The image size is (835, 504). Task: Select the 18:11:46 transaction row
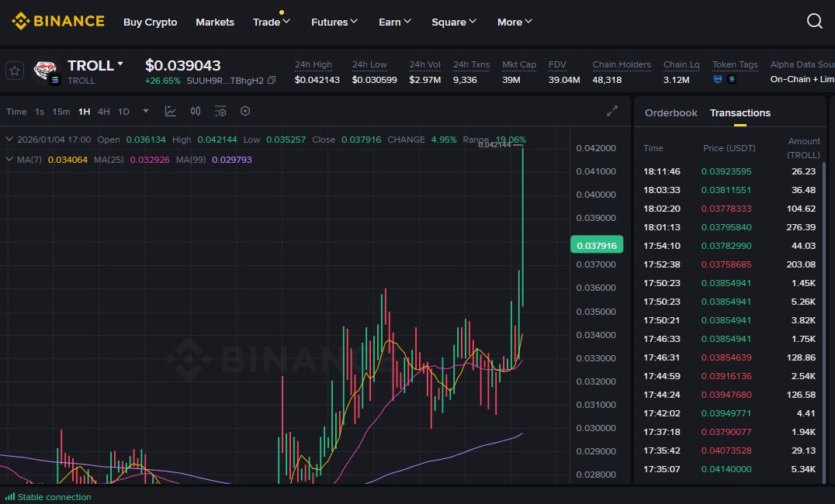pos(729,171)
